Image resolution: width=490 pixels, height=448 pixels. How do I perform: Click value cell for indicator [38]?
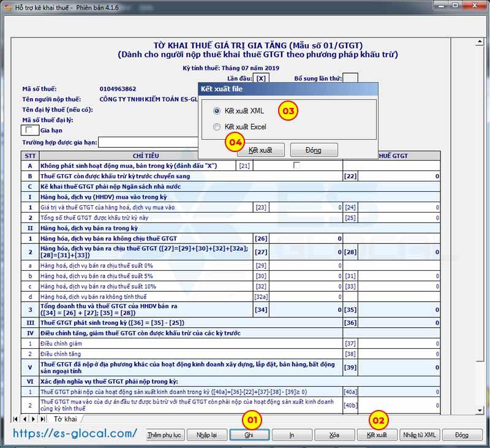coord(399,354)
